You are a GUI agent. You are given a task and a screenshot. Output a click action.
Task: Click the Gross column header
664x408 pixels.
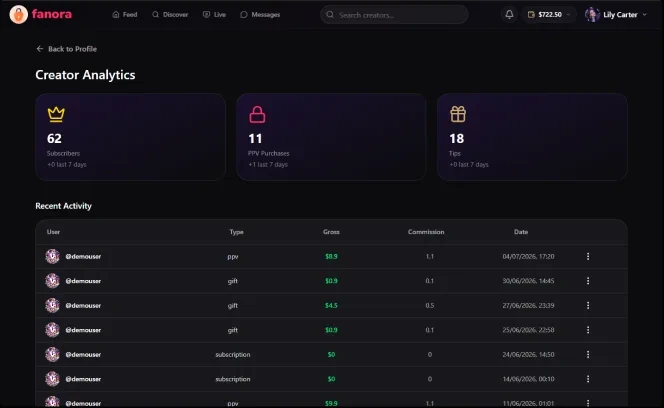click(x=331, y=232)
